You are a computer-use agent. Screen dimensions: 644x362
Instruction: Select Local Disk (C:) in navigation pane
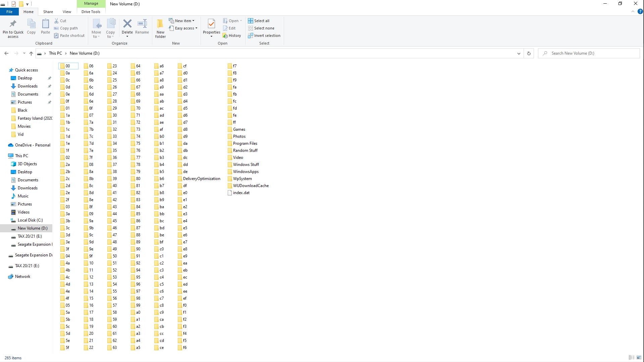(x=30, y=220)
